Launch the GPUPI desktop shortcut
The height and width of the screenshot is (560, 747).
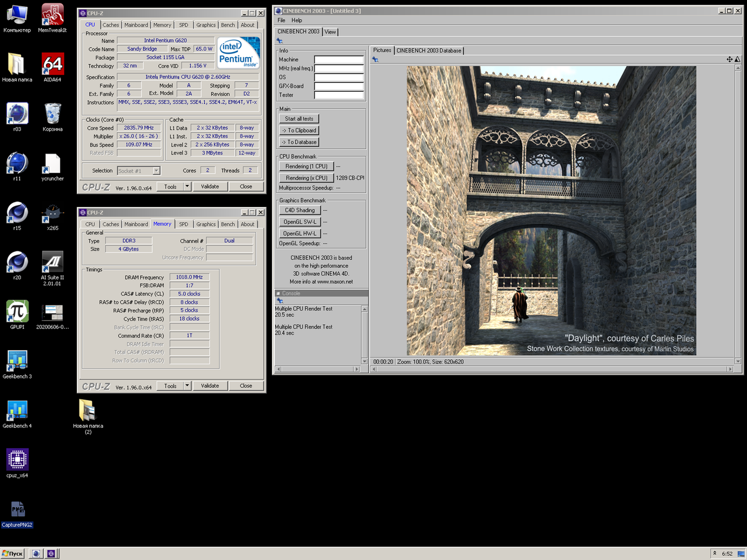[17, 315]
